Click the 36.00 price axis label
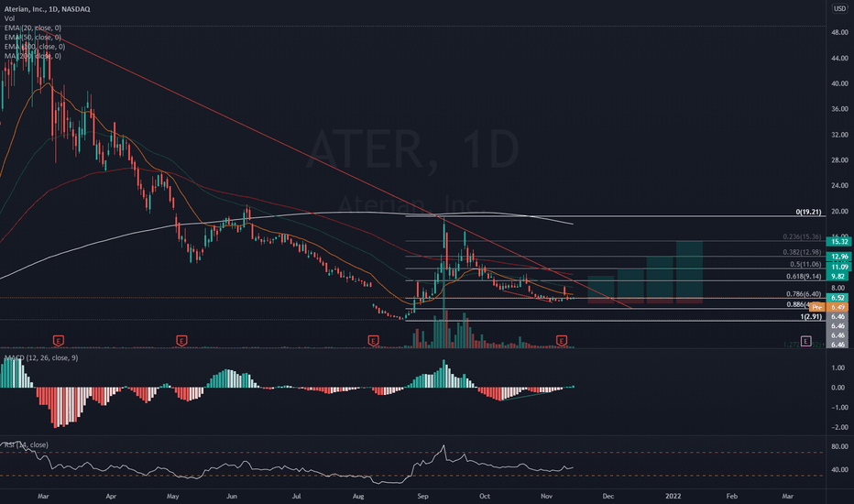 (839, 109)
